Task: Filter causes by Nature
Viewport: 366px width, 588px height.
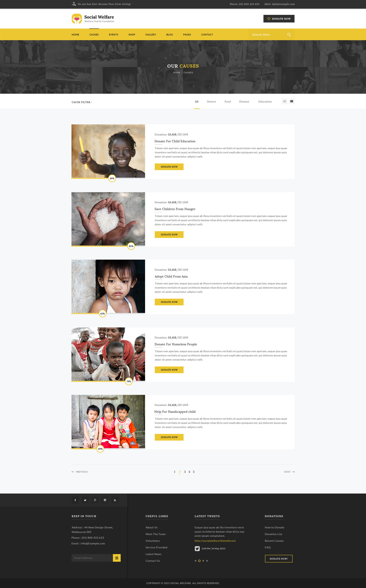Action: pyautogui.click(x=211, y=102)
